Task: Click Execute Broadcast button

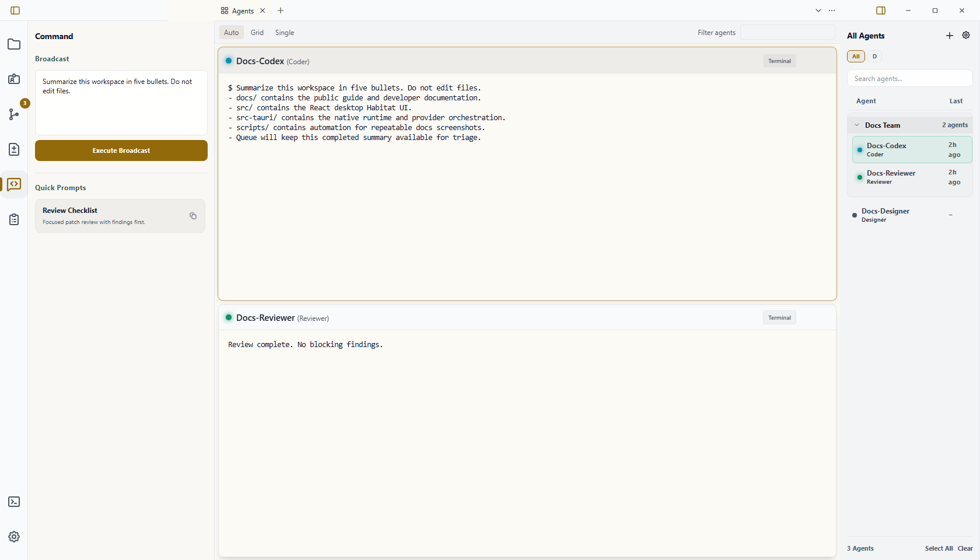Action: [x=121, y=150]
